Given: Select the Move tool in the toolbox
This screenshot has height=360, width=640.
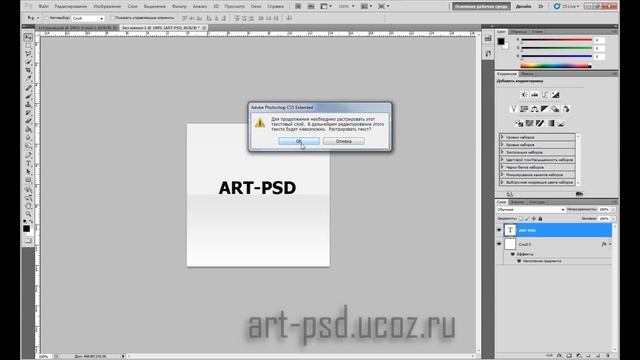Looking at the screenshot, I should (x=28, y=38).
